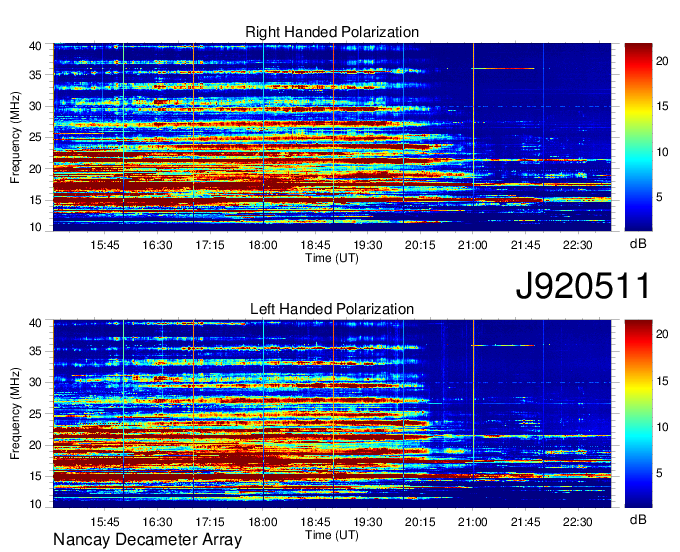Click the 30 MHz tick label on top plot

click(36, 107)
